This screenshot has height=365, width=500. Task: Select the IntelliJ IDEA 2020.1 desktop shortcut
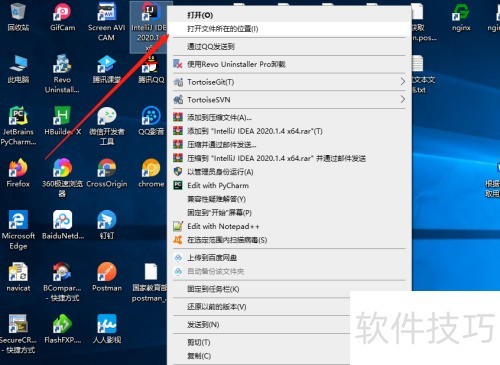(149, 27)
